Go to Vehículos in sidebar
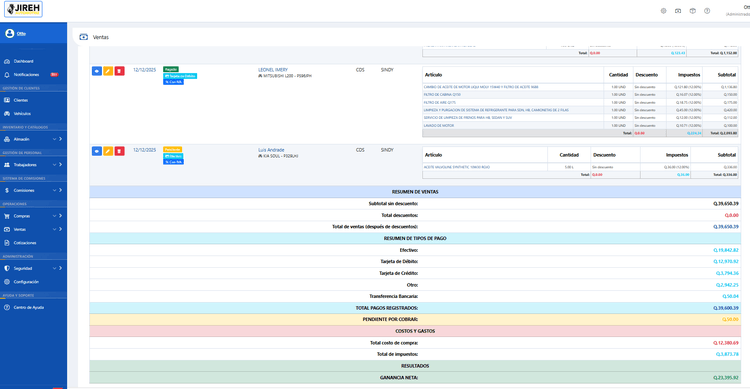The width and height of the screenshot is (750, 389). (x=22, y=114)
